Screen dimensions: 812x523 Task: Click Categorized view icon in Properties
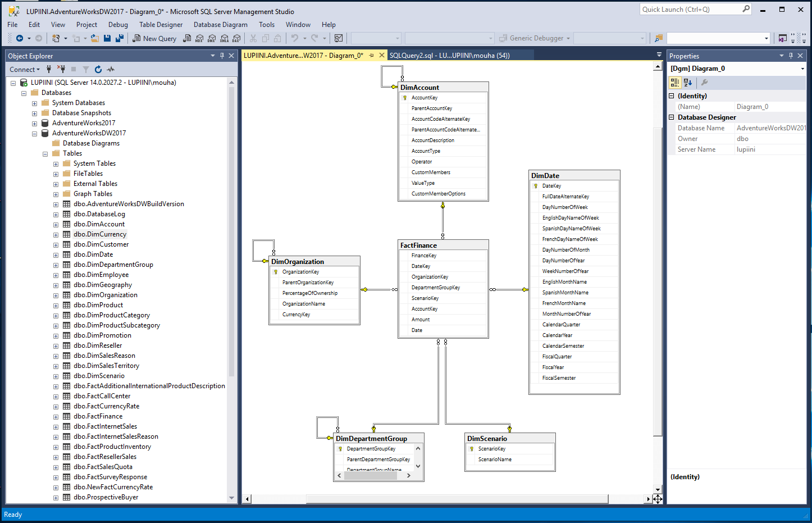(675, 82)
